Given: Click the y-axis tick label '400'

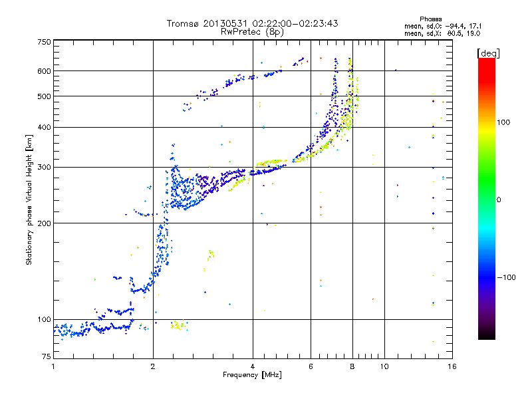Looking at the screenshot, I should point(44,127).
